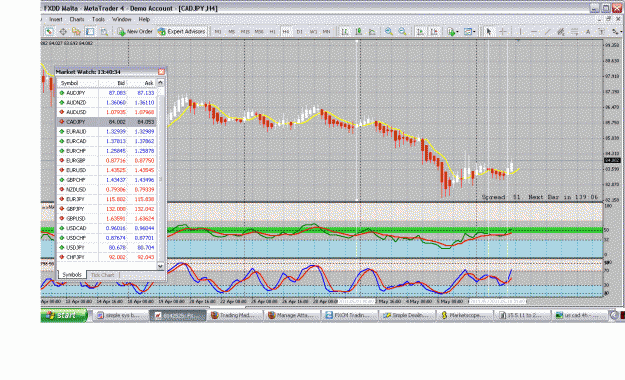Open the Strategy Tester icon
The height and width of the screenshot is (380, 625).
click(104, 32)
